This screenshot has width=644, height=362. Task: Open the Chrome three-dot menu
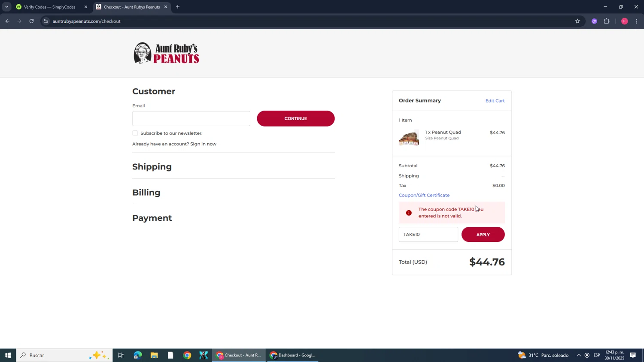(x=637, y=21)
